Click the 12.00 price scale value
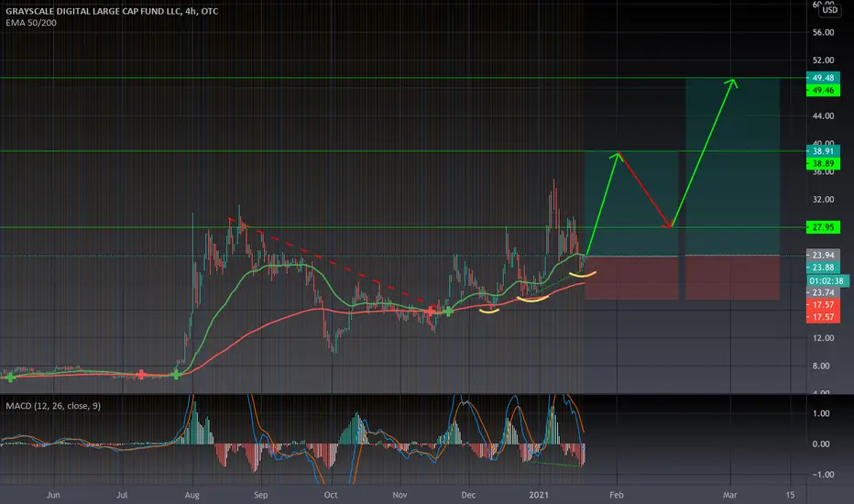This screenshot has width=854, height=504. 823,338
